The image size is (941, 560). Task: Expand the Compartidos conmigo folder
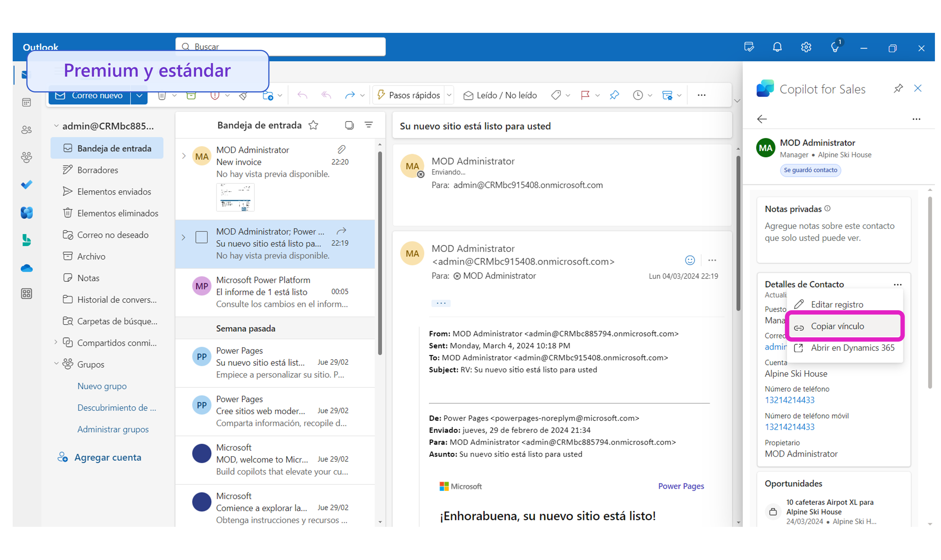(56, 342)
